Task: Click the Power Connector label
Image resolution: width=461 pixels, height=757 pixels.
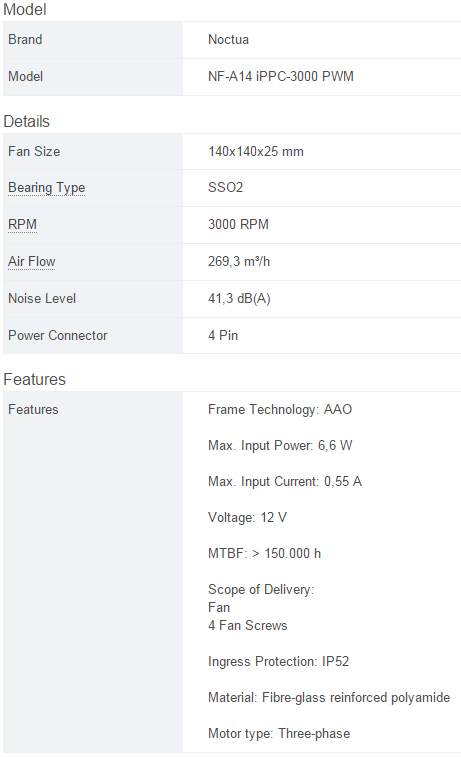Action: (x=57, y=336)
